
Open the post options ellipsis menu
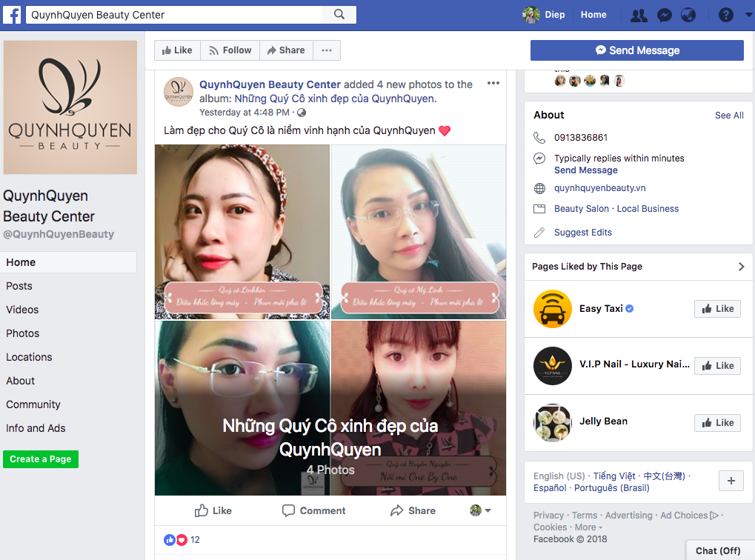point(493,83)
